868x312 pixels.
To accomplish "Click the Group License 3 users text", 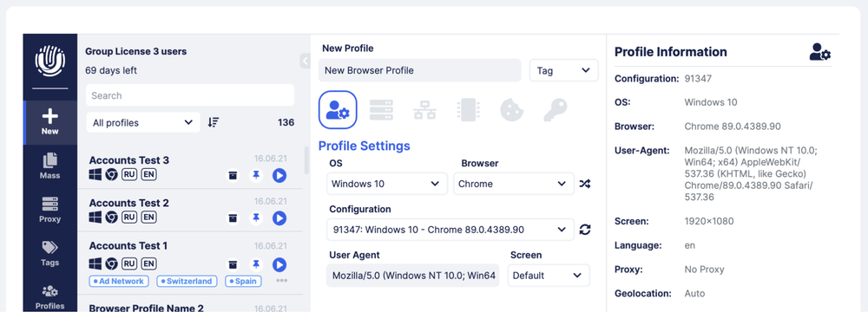I will click(x=135, y=51).
